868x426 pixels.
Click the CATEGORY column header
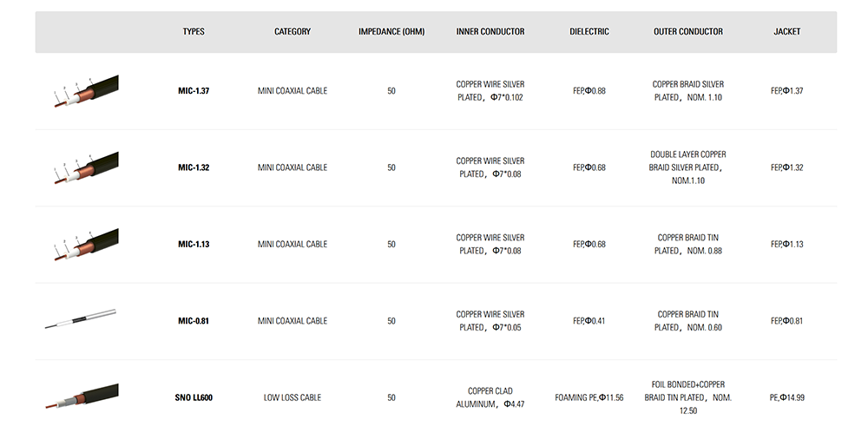coord(293,31)
